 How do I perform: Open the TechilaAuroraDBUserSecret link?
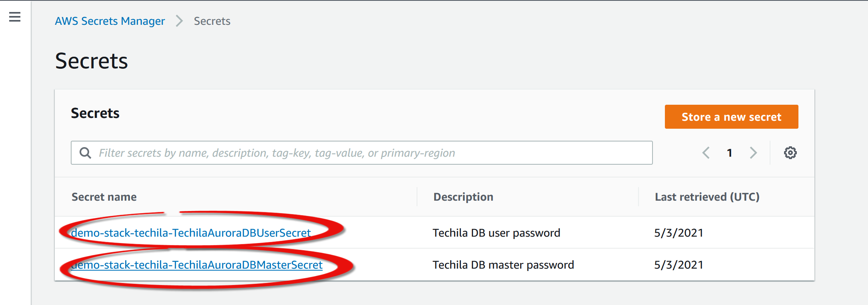point(191,233)
